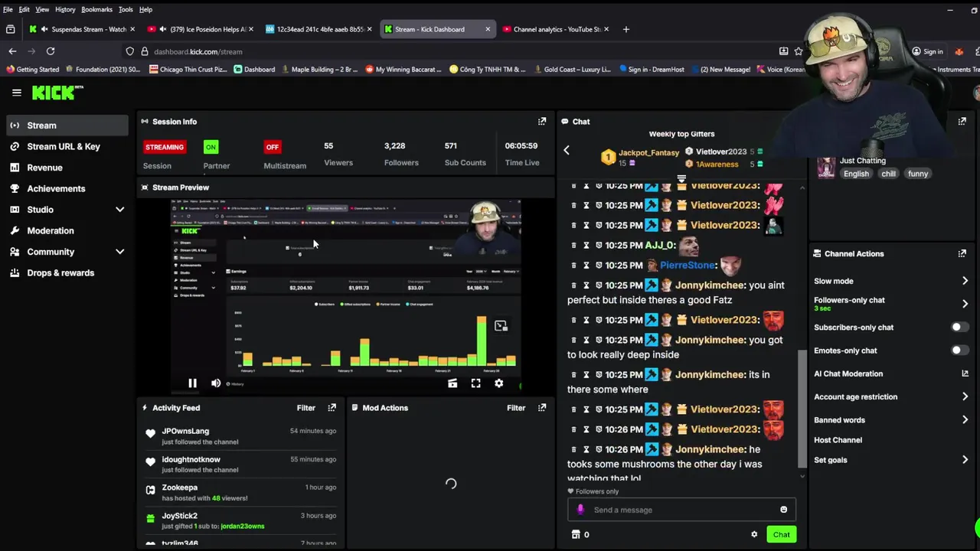Open the Achievements sidebar item
This screenshot has height=551, width=980.
[x=67, y=188]
